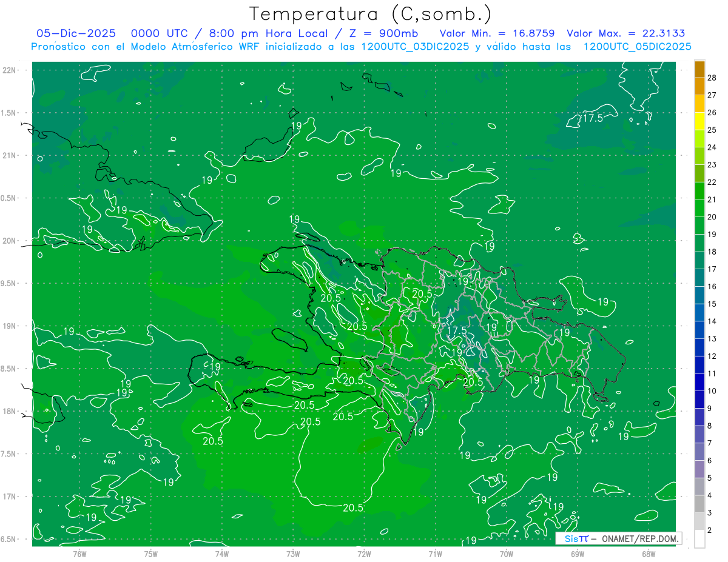Click legend value 14
Viewport: 728px width, 562px height.
point(712,321)
